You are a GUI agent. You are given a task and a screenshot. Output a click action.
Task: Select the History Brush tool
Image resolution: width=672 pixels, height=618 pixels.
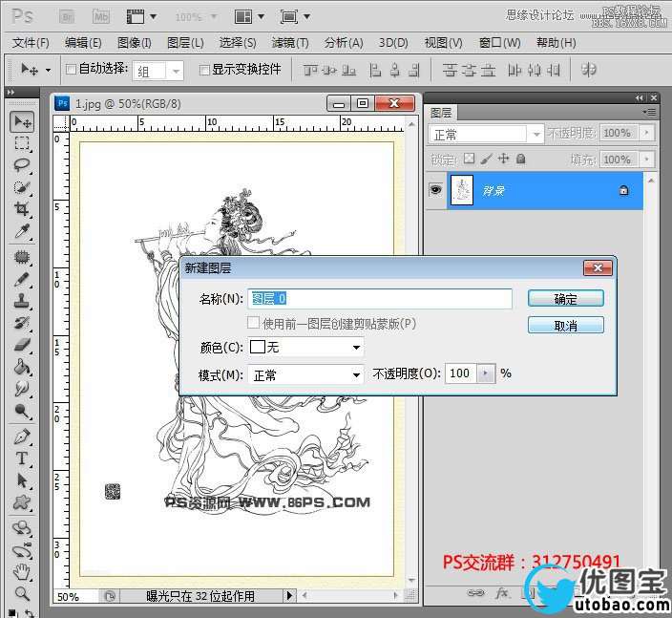click(x=22, y=323)
